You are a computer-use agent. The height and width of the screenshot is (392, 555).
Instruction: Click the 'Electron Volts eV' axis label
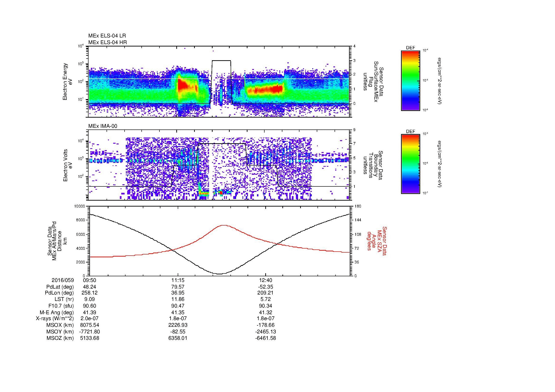67,165
